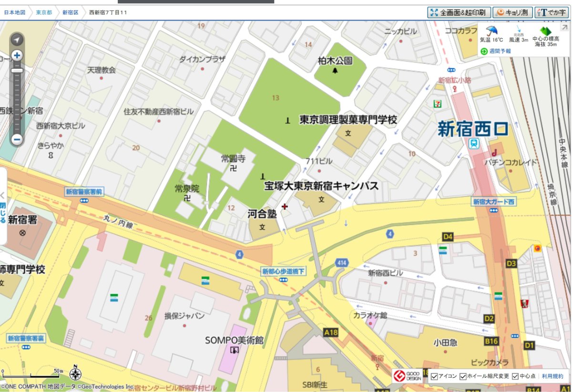Click the 日本地図 breadcrumb
The height and width of the screenshot is (392, 572).
click(15, 12)
